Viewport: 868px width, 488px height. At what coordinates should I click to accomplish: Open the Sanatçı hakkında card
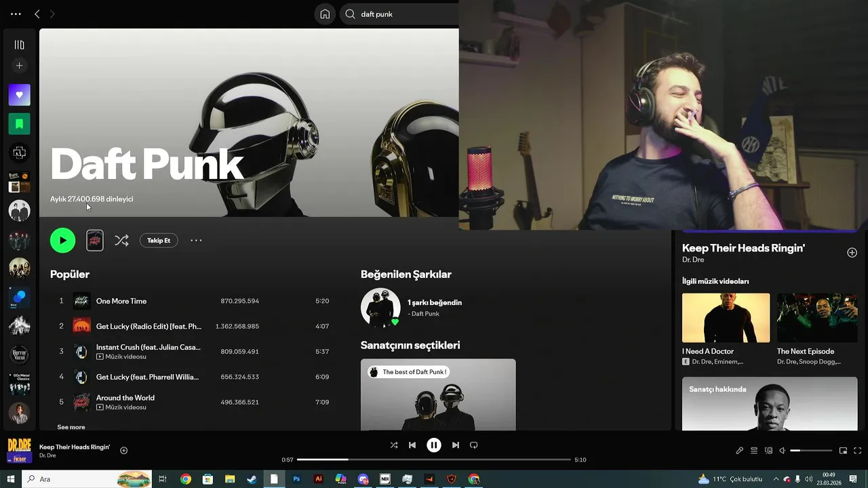770,404
